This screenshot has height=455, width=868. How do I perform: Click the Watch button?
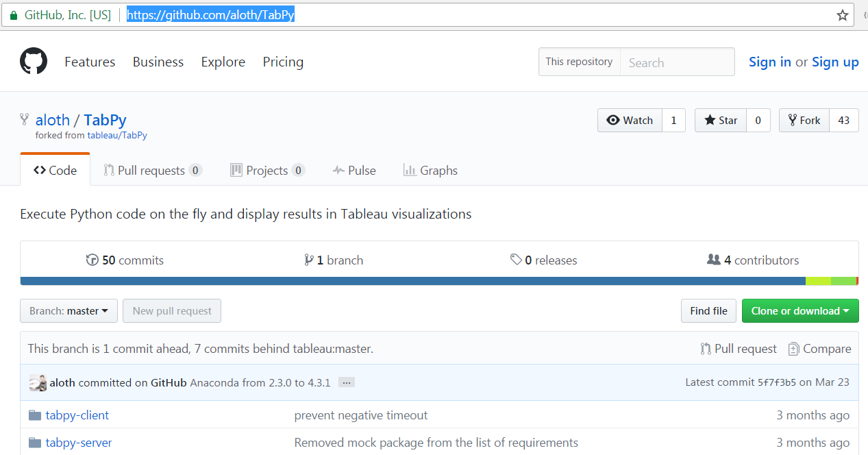[x=630, y=120]
